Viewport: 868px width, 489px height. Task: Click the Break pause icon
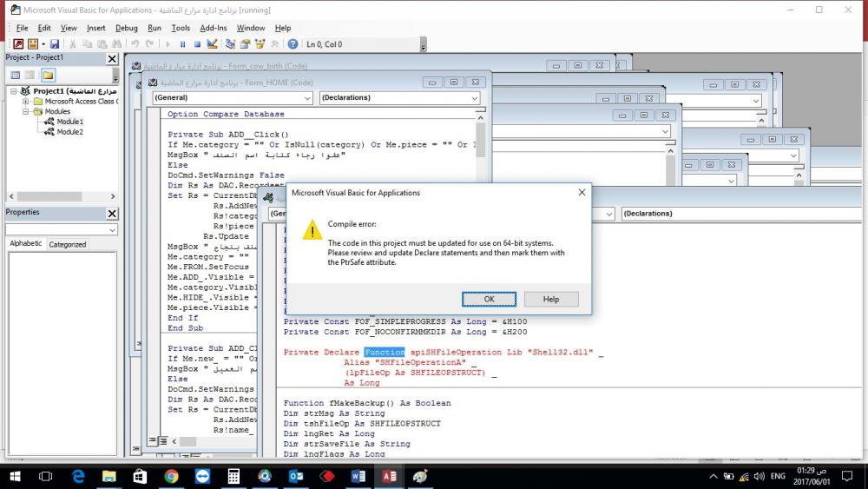pyautogui.click(x=182, y=43)
